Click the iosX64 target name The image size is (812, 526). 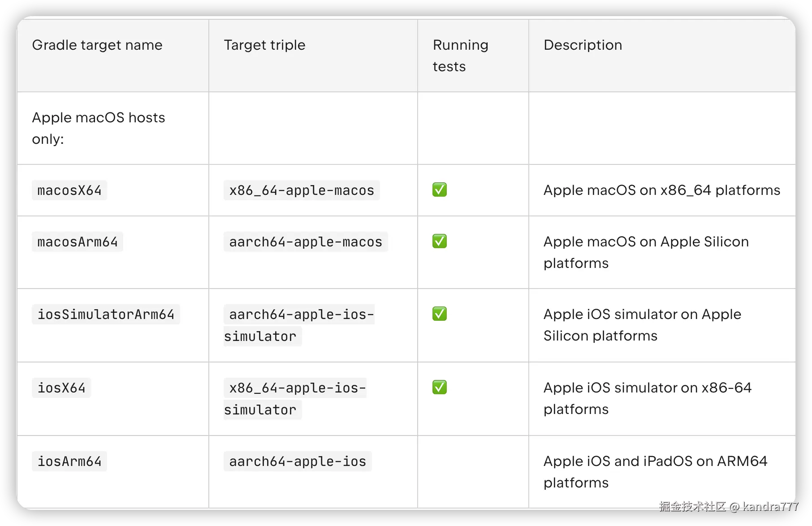tap(61, 388)
